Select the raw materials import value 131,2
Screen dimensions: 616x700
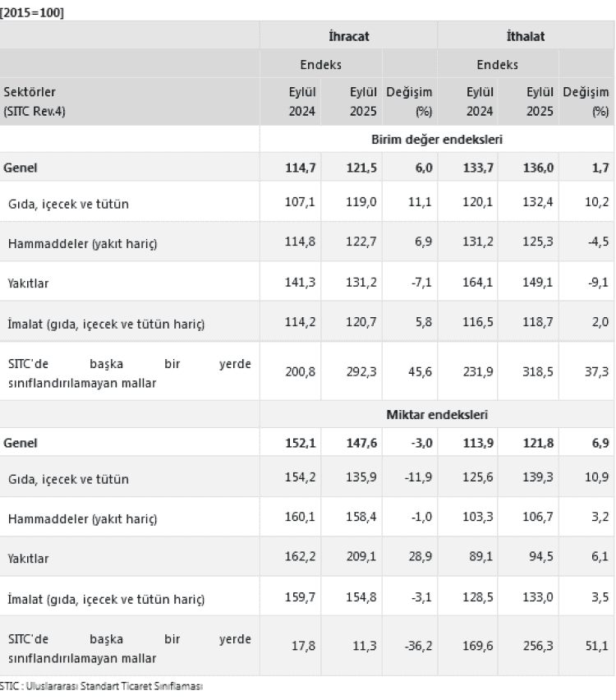[479, 243]
